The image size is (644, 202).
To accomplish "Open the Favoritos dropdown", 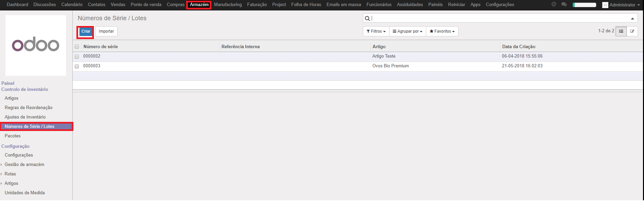I will tap(442, 31).
